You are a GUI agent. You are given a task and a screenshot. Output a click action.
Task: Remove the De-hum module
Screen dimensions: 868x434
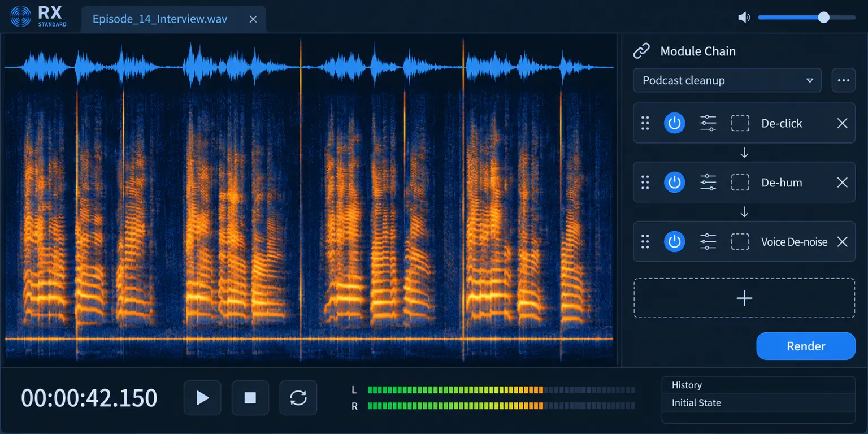click(x=842, y=183)
